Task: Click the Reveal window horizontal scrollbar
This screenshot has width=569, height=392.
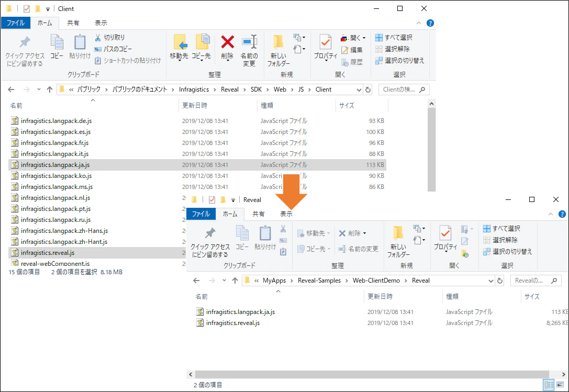Action: tap(372, 374)
